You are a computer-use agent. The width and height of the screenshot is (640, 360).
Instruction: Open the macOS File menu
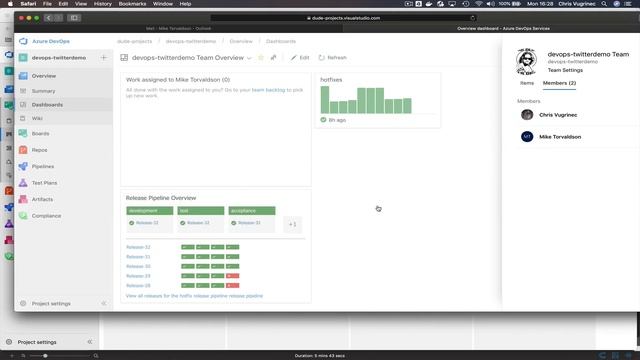pyautogui.click(x=47, y=4)
